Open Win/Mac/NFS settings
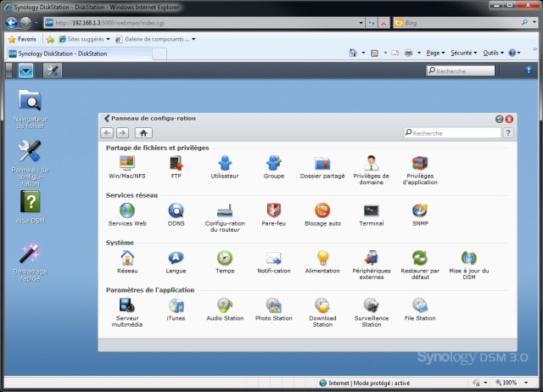The image size is (543, 392). pyautogui.click(x=127, y=167)
